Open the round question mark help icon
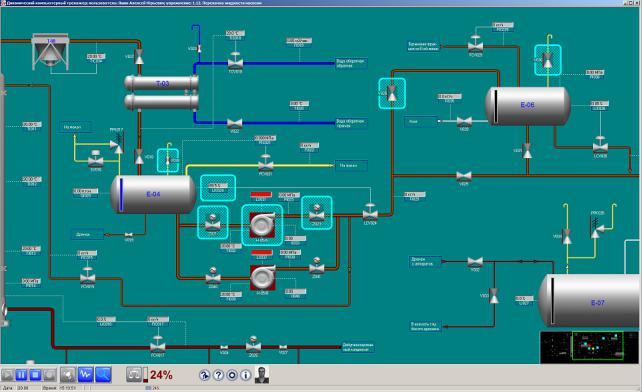The width and height of the screenshot is (642, 392). point(218,375)
